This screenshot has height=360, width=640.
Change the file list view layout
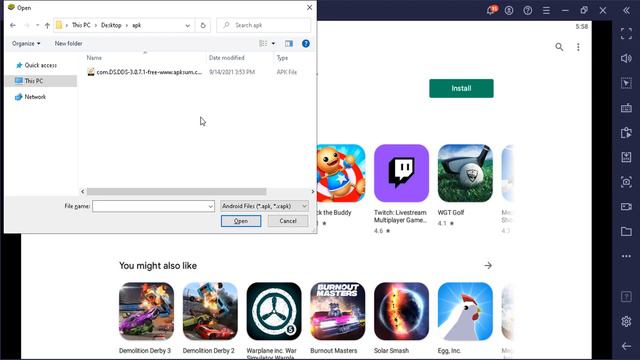[263, 44]
